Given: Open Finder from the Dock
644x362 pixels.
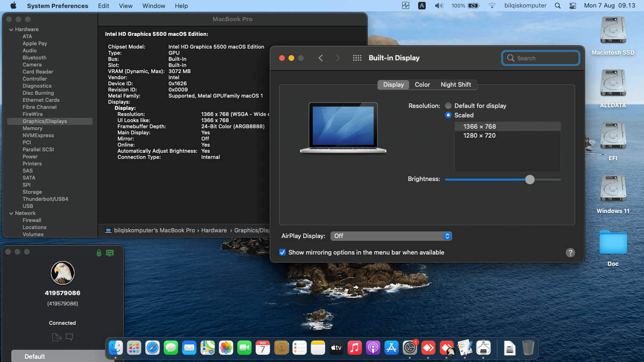Looking at the screenshot, I should click(116, 348).
